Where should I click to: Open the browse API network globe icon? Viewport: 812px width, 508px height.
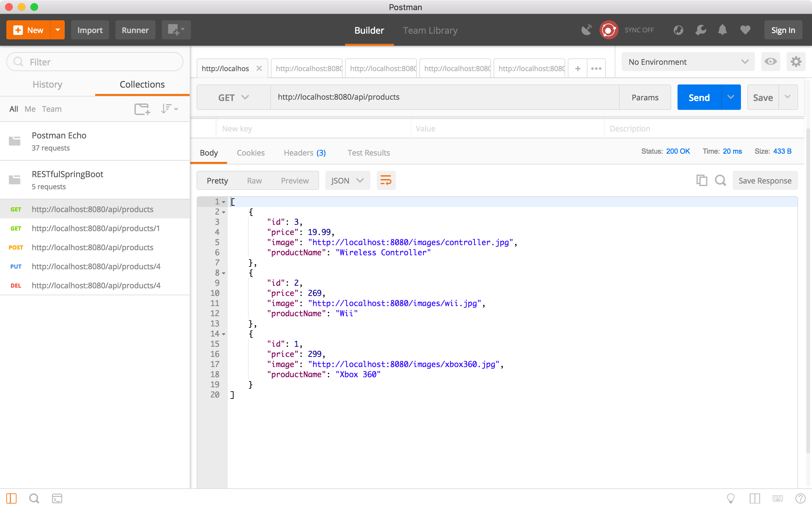678,30
